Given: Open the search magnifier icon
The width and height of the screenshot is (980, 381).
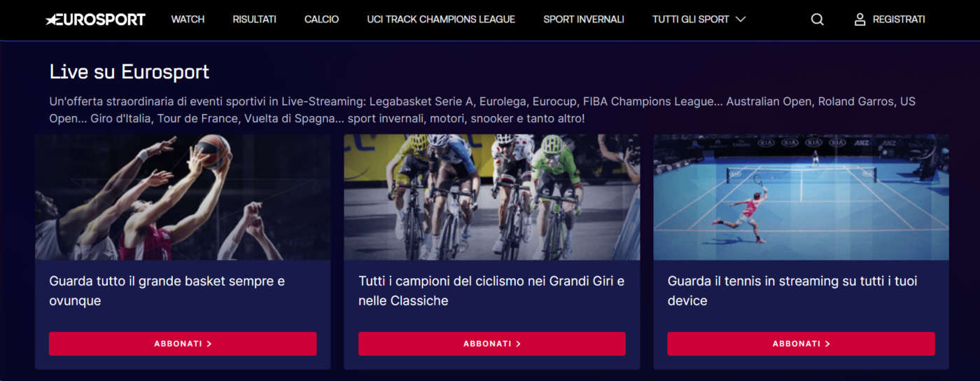Looking at the screenshot, I should (817, 20).
